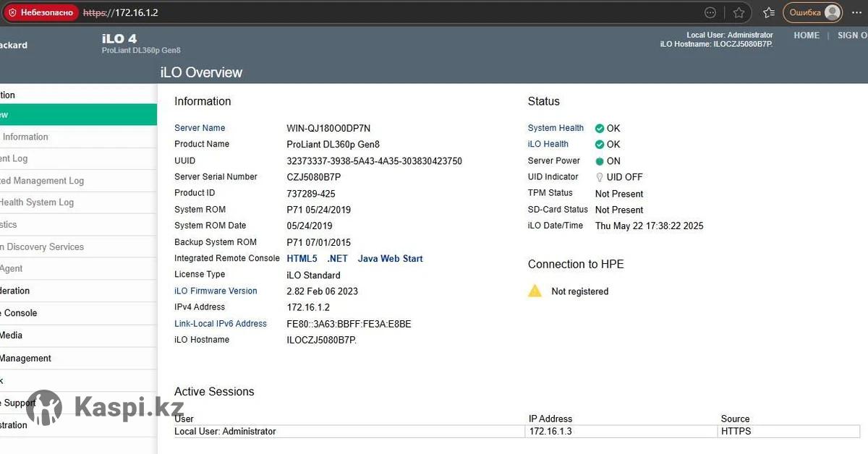Open the Integrated Management Log item
868x454 pixels.
coord(78,181)
